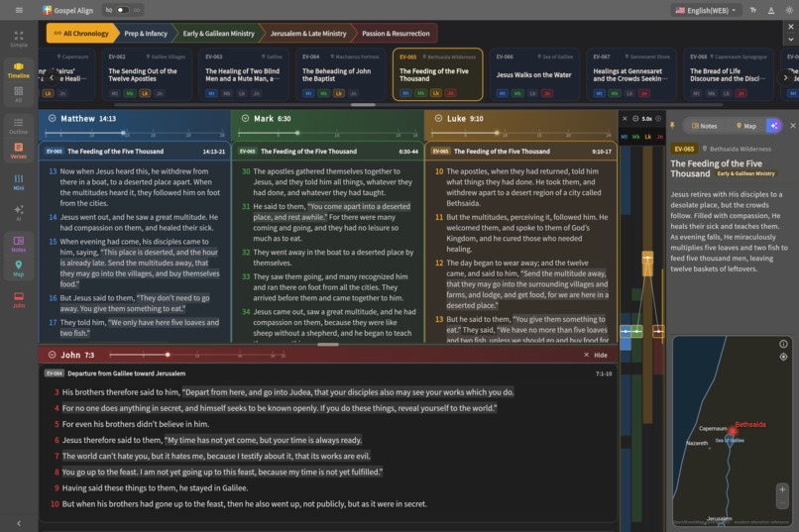Collapse the John panel chevron
This screenshot has width=799, height=532.
click(x=52, y=355)
